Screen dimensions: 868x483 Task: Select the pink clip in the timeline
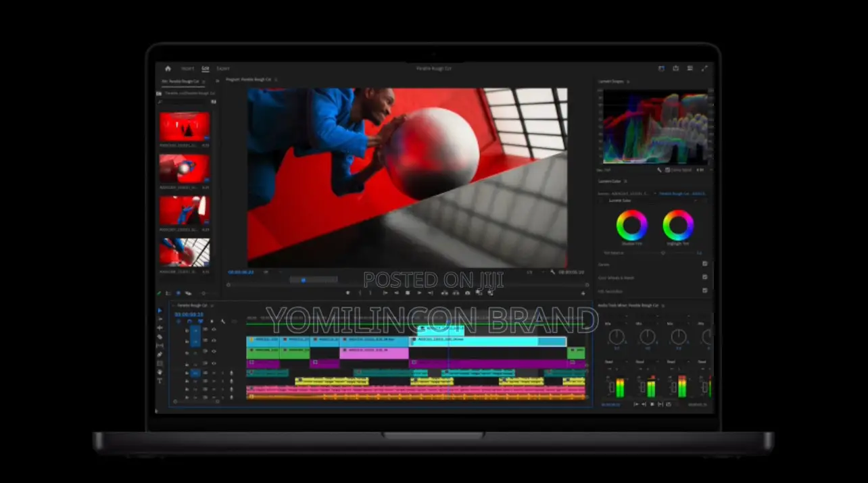pyautogui.click(x=375, y=353)
